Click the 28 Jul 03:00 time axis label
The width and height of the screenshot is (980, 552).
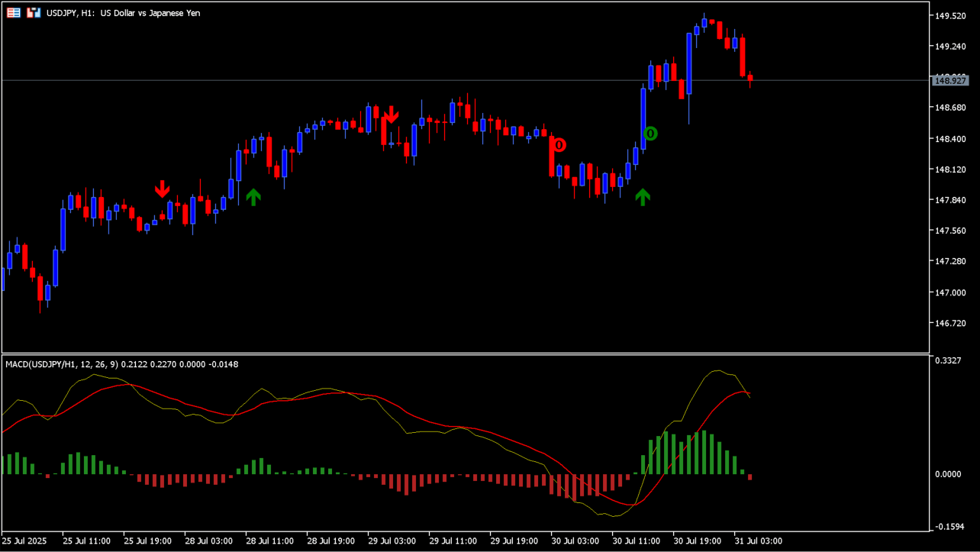pos(208,541)
